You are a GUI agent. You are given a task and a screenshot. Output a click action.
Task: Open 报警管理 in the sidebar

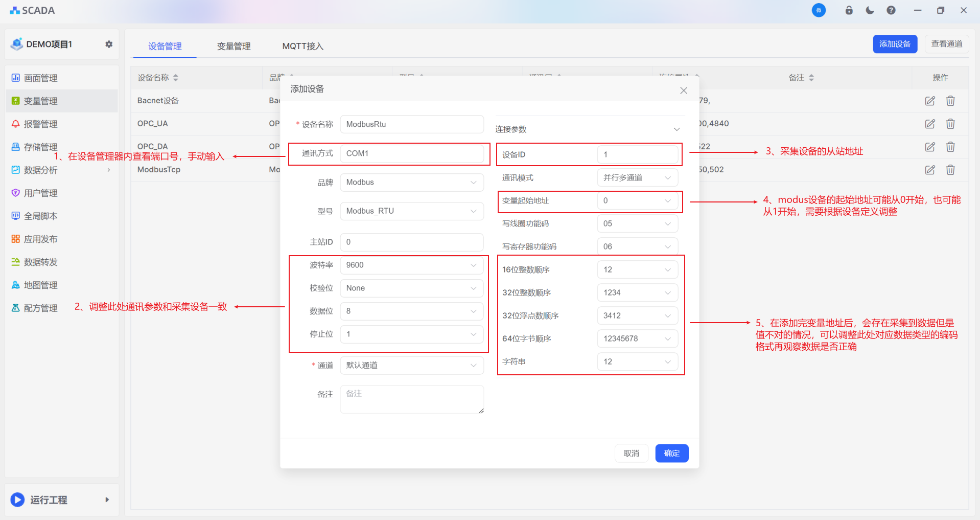pos(40,124)
